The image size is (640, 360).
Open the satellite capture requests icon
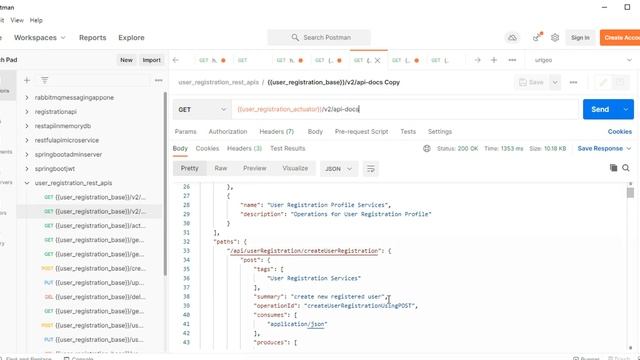[x=537, y=37]
